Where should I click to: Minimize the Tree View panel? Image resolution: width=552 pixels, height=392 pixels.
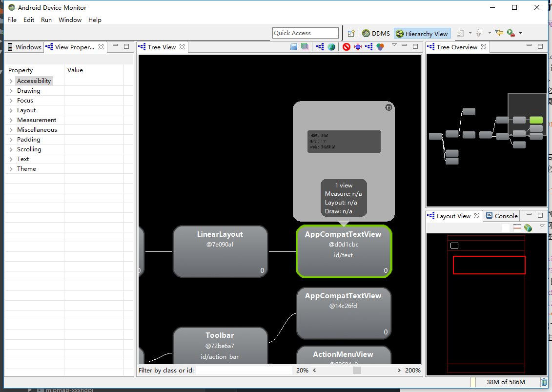point(404,46)
